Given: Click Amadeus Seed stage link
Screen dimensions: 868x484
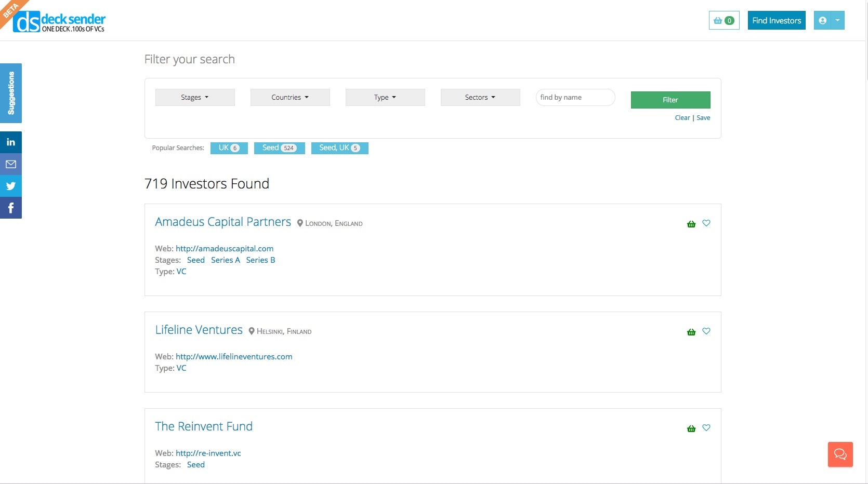Looking at the screenshot, I should tap(196, 260).
